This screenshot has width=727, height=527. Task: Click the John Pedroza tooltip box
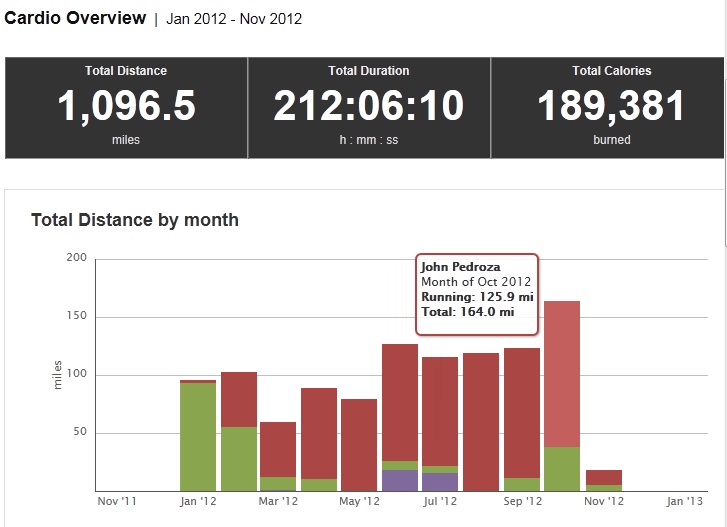click(x=476, y=293)
